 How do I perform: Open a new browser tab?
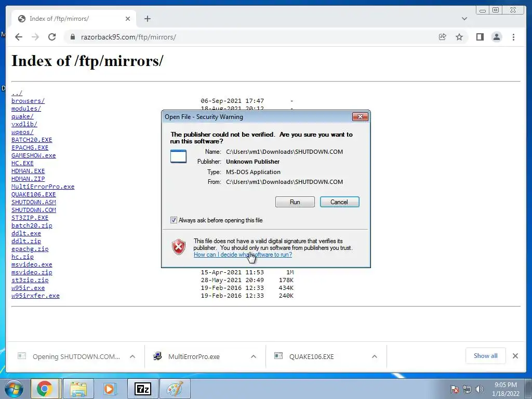click(147, 19)
